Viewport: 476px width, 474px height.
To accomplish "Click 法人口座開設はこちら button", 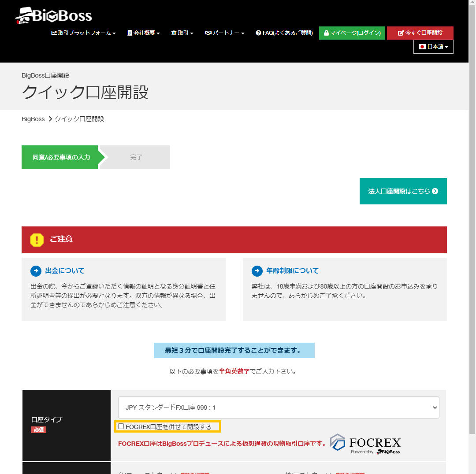I will tap(403, 191).
